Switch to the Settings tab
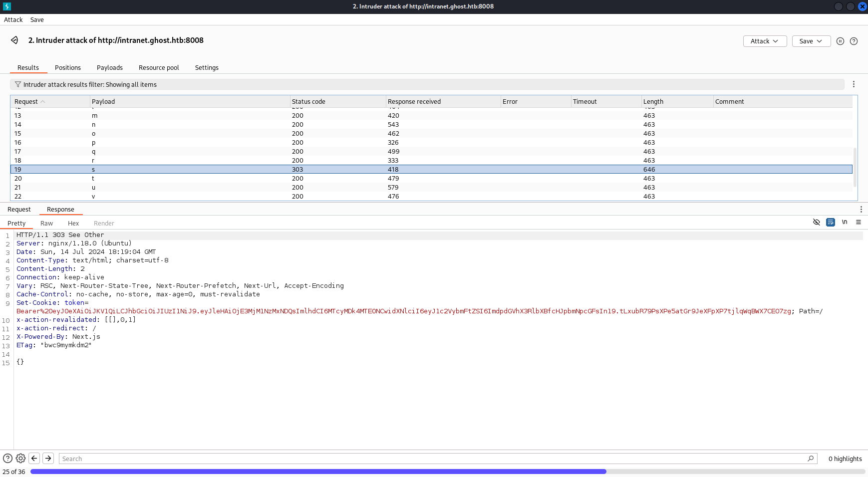The height and width of the screenshot is (477, 868). pyautogui.click(x=207, y=68)
